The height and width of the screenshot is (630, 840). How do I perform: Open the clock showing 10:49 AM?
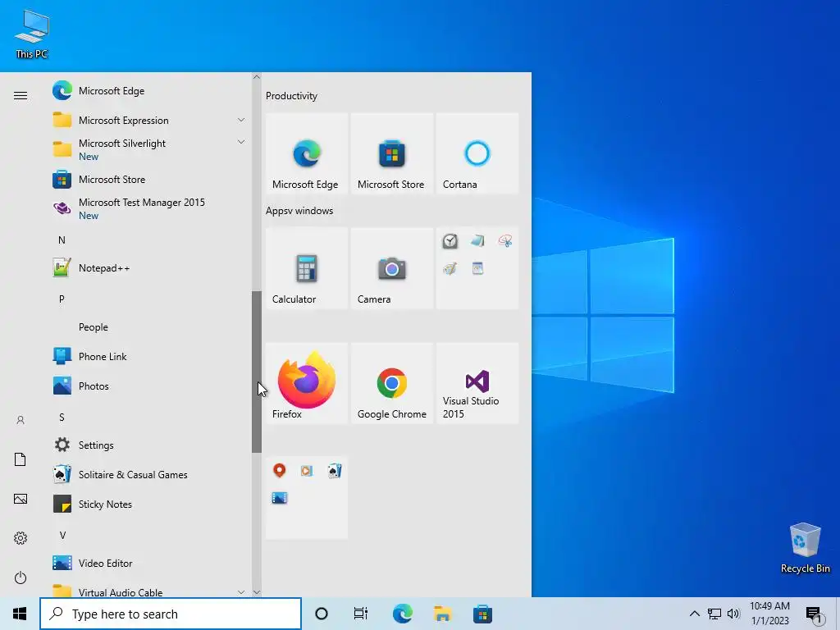769,614
